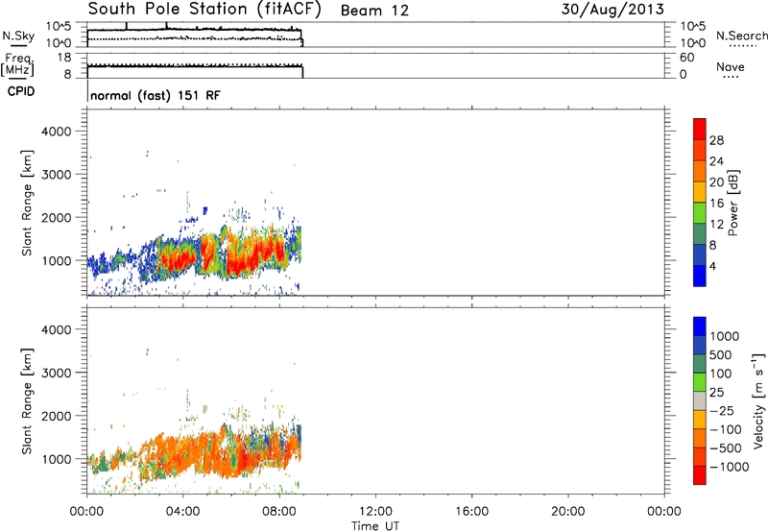Select the Freq. [MHz] axis label
This screenshot has height=532, width=768.
tap(17, 65)
